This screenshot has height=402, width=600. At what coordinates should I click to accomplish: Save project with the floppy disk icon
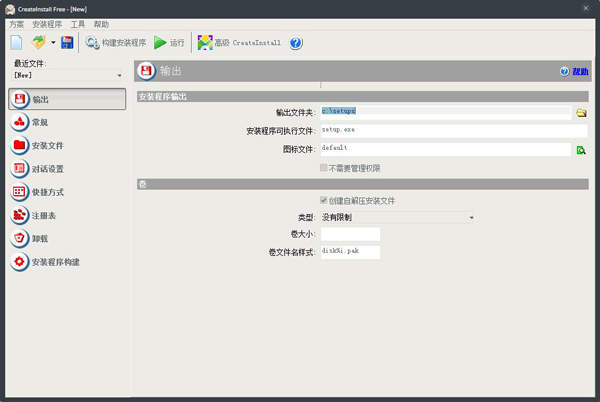[67, 42]
